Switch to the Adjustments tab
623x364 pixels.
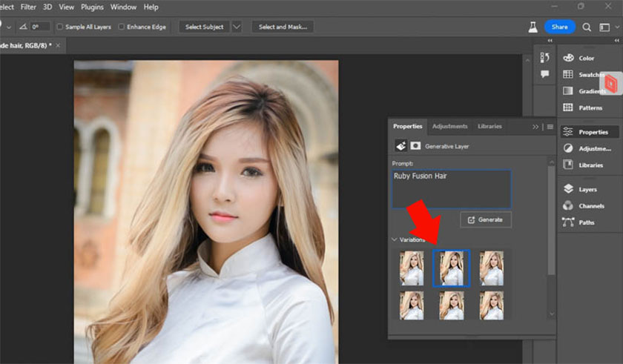[x=449, y=127]
